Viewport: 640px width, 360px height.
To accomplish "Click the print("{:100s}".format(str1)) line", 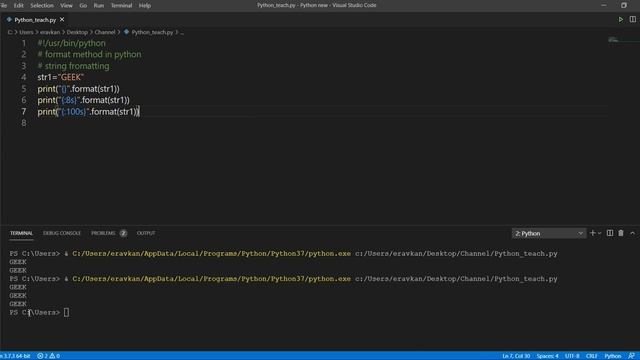I will 88,111.
